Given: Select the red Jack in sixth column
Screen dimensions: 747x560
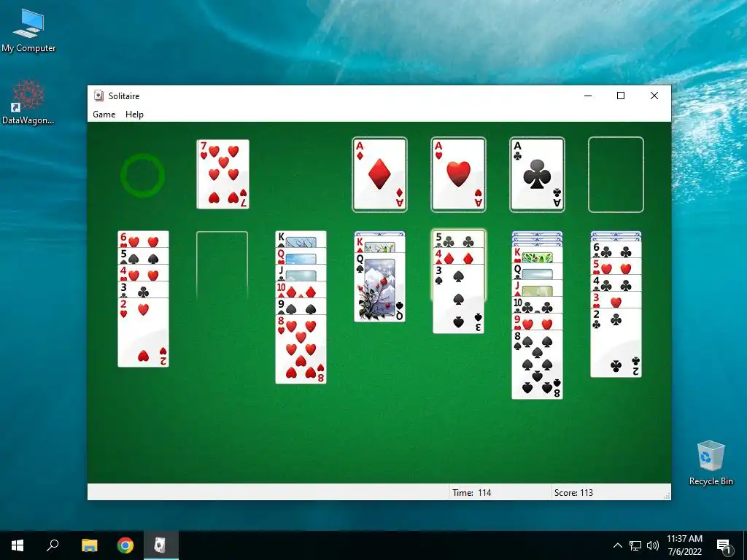Looking at the screenshot, I should point(537,288).
